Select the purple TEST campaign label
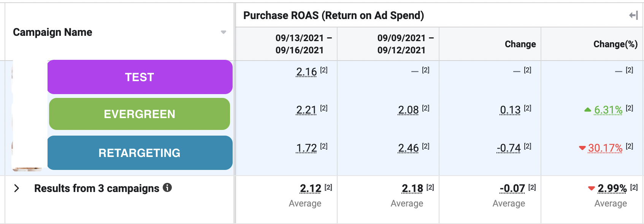 pyautogui.click(x=140, y=77)
